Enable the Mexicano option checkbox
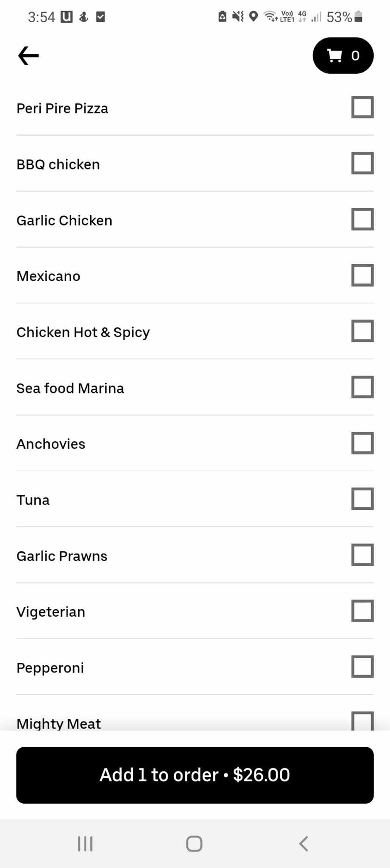This screenshot has width=390, height=868. [362, 275]
